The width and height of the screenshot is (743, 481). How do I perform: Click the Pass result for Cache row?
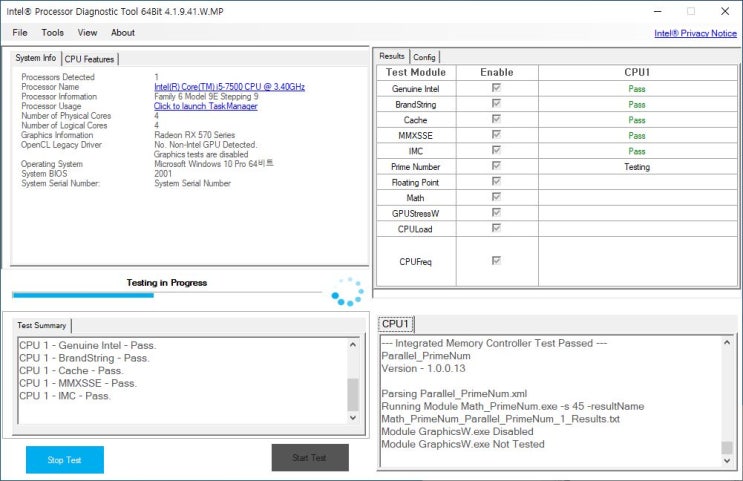pos(637,120)
